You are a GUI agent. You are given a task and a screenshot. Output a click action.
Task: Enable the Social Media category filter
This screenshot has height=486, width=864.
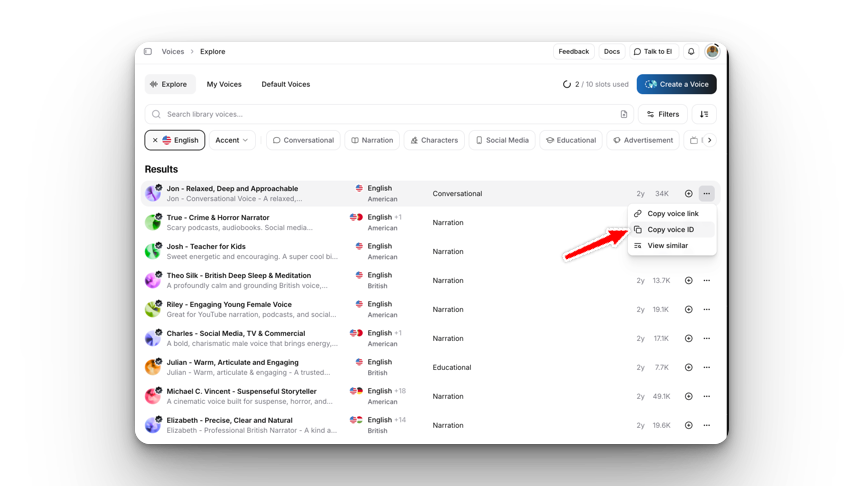click(502, 140)
